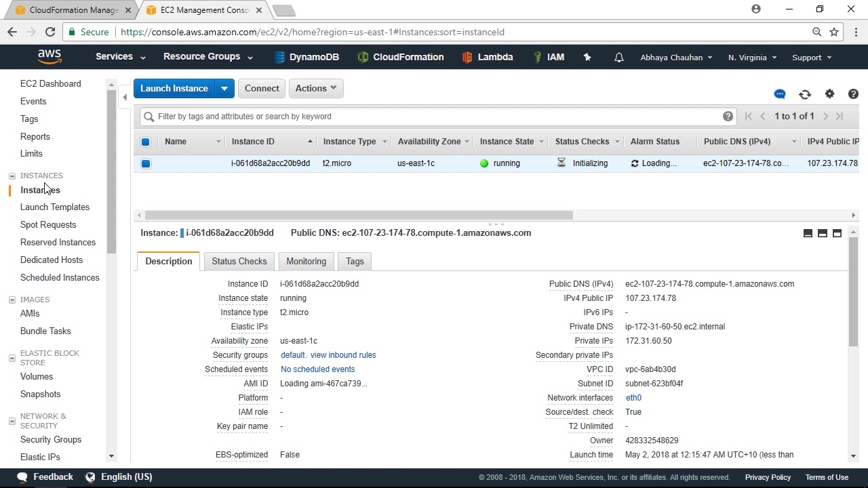Refresh the instances list
868x488 pixels.
click(x=805, y=94)
